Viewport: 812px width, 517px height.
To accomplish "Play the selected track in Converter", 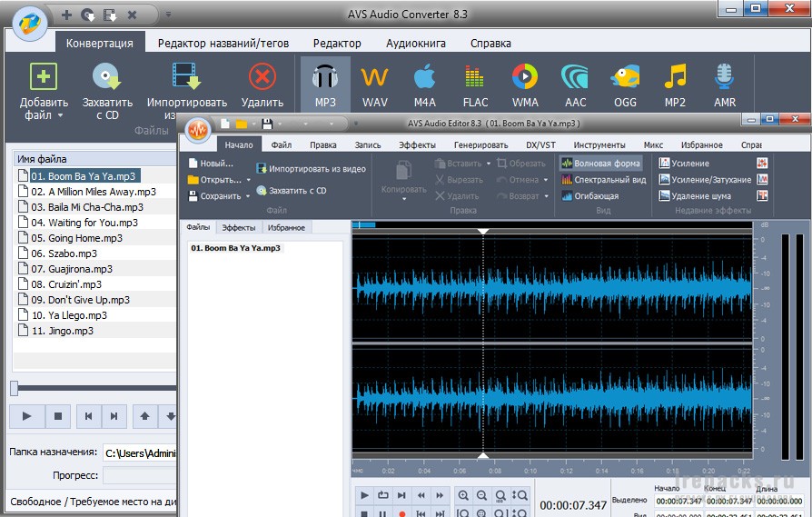I will [27, 416].
